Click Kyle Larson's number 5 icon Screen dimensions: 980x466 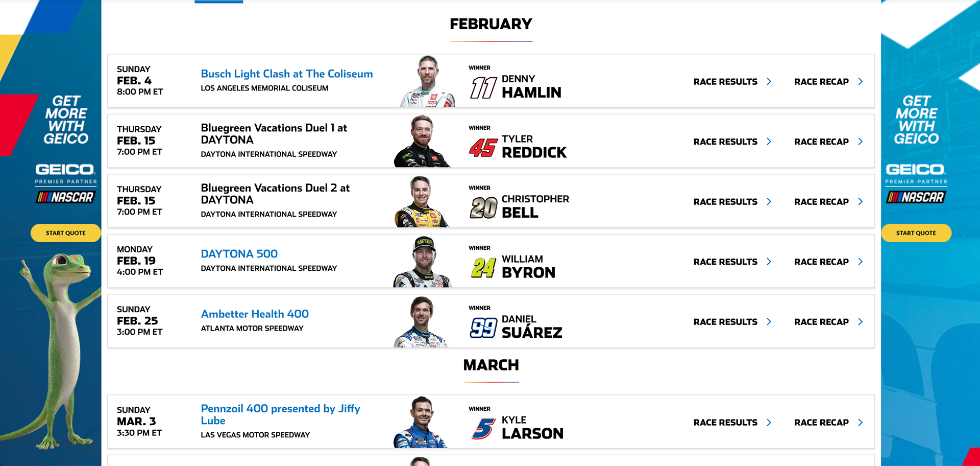point(483,429)
